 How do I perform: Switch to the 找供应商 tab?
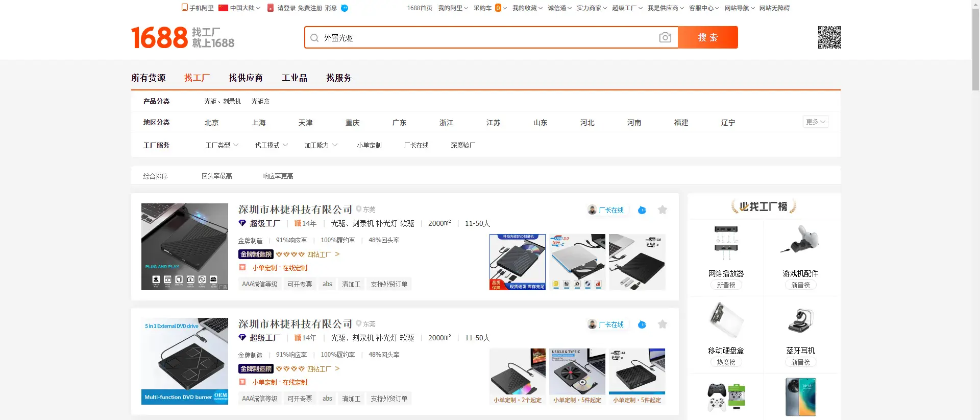[x=246, y=78]
